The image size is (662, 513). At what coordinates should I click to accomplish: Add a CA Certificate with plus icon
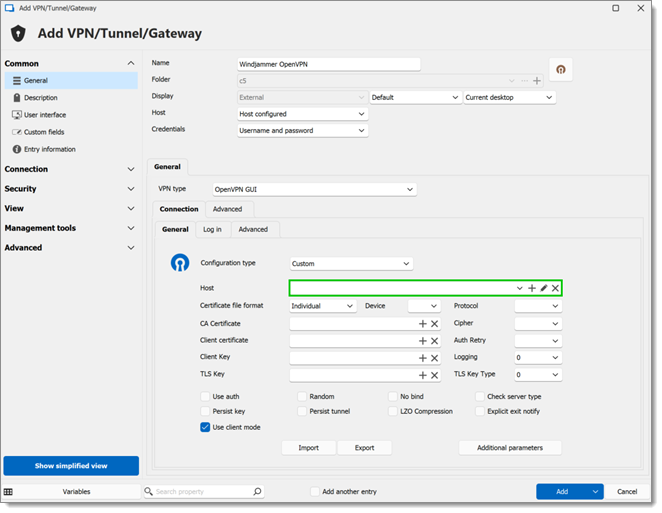(423, 324)
